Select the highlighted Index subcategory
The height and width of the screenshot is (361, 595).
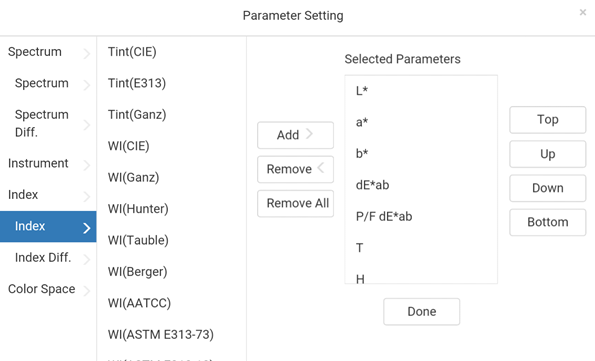(x=48, y=226)
